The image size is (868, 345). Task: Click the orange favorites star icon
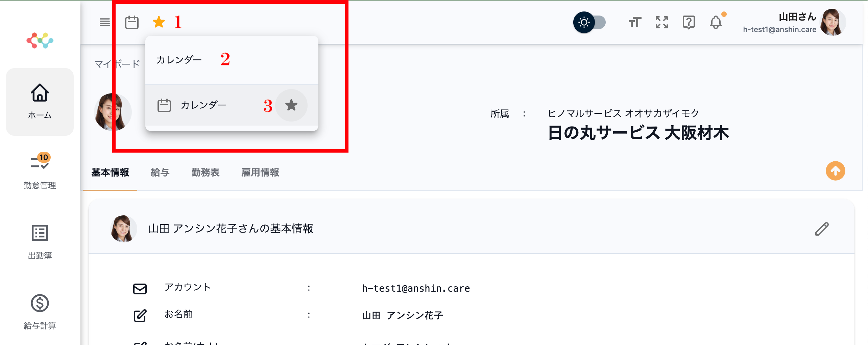coord(159,22)
